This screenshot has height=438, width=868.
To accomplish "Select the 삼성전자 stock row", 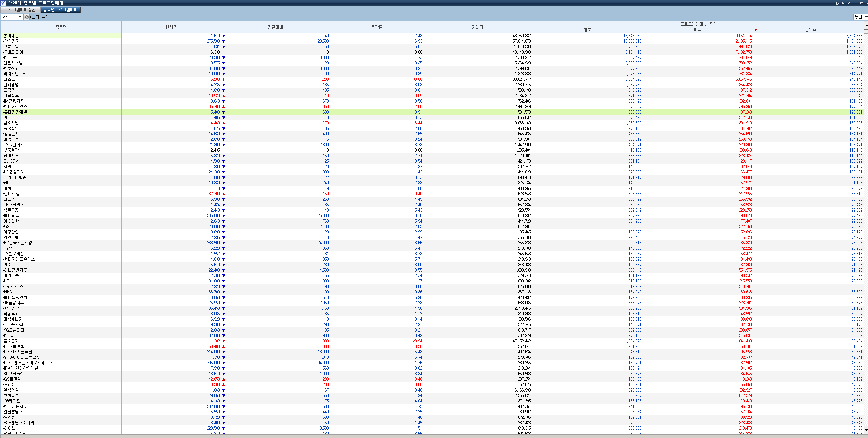I will 432,41.
